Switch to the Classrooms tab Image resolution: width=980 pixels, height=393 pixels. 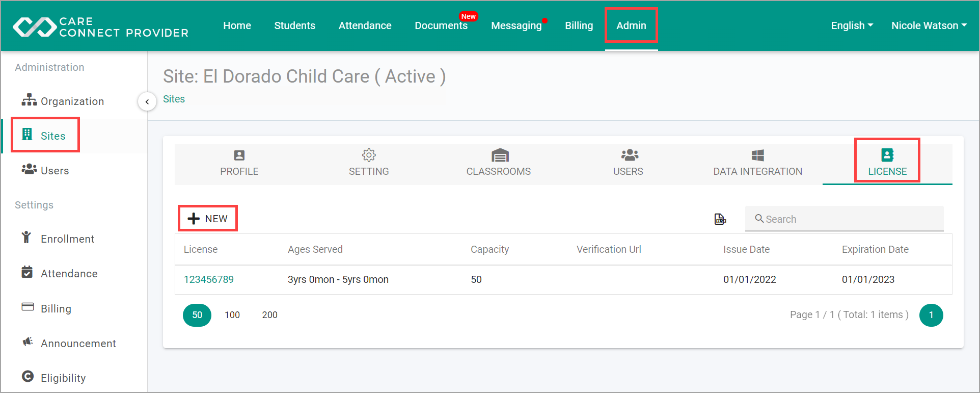pyautogui.click(x=499, y=164)
